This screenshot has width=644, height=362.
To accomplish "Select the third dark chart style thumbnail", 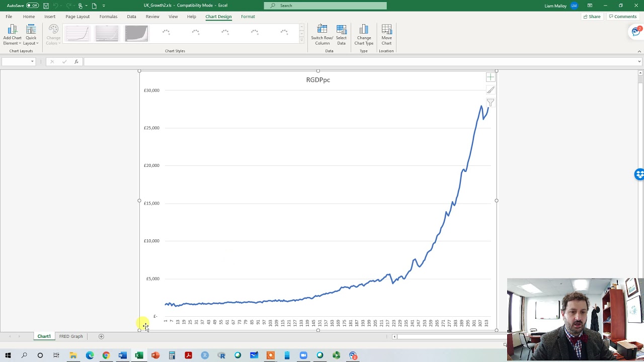I will coord(136,33).
